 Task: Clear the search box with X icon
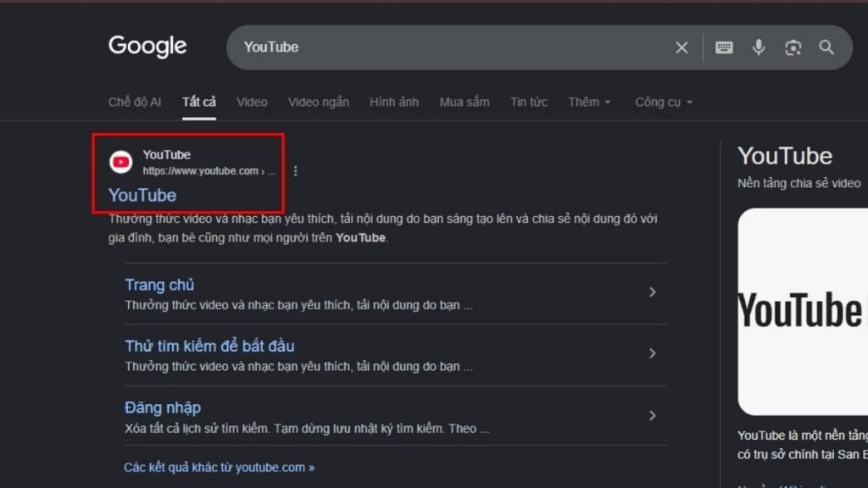point(682,47)
